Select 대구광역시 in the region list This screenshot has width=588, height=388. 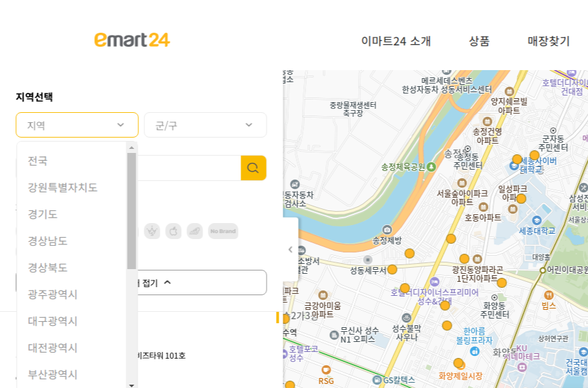[53, 321]
